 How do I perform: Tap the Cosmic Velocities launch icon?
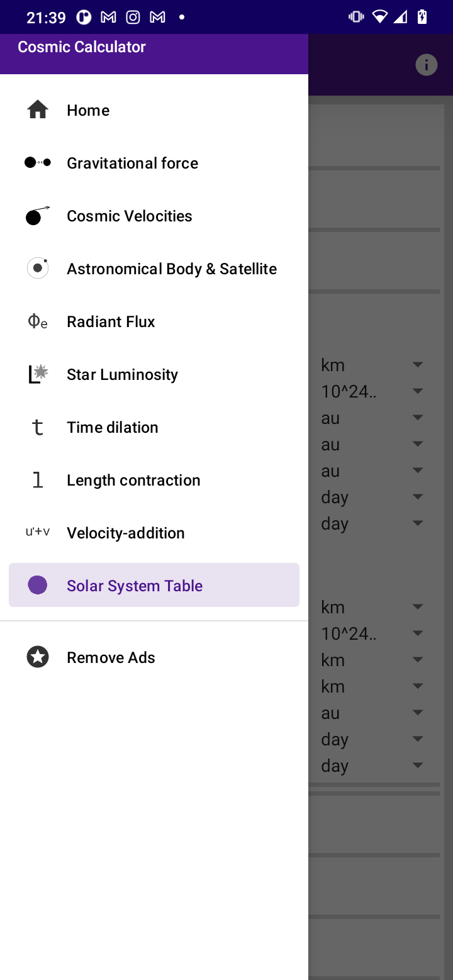[38, 216]
